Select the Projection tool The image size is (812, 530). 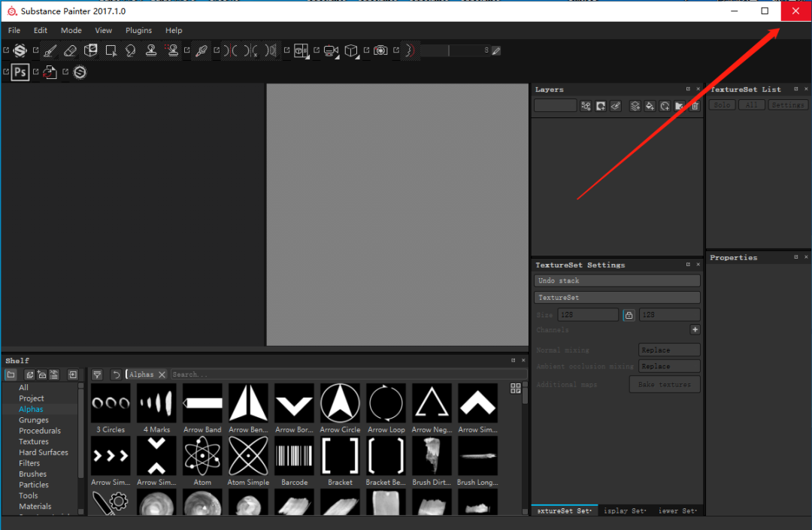91,50
